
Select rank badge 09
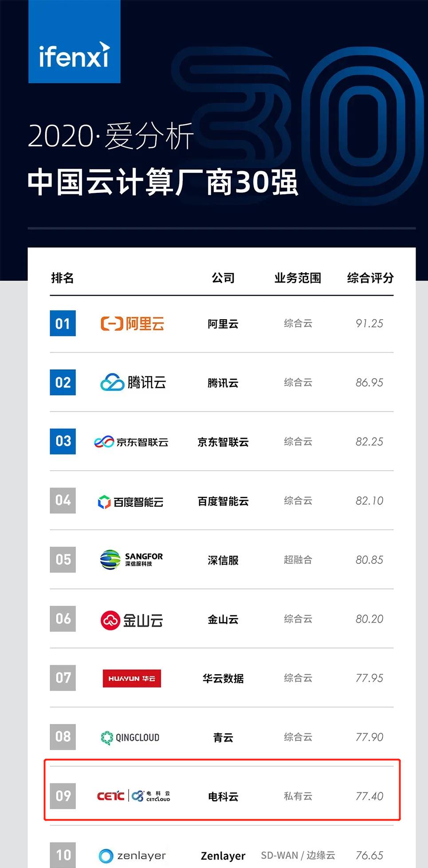tap(63, 796)
